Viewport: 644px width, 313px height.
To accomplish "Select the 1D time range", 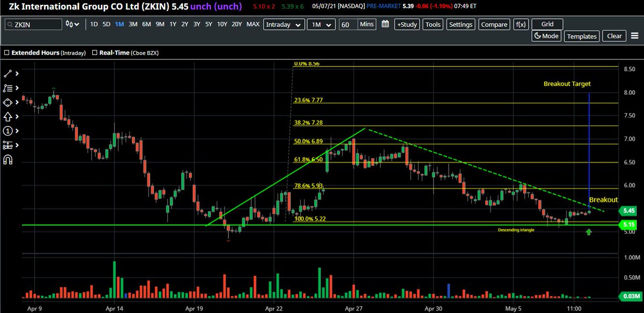I will 94,24.
